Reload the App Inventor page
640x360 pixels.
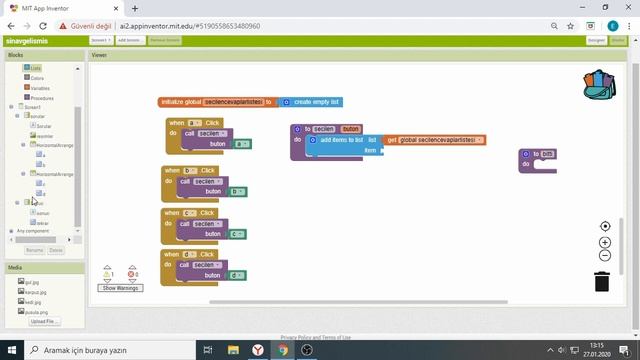coord(43,26)
